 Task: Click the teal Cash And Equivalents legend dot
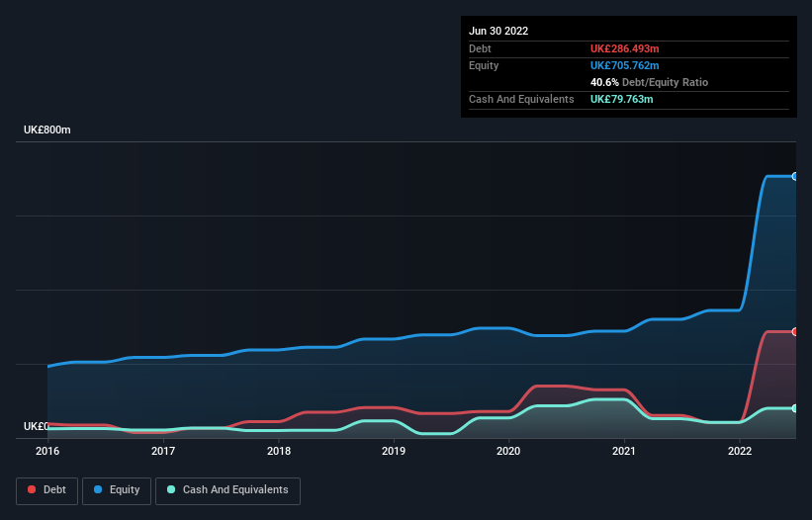[171, 489]
